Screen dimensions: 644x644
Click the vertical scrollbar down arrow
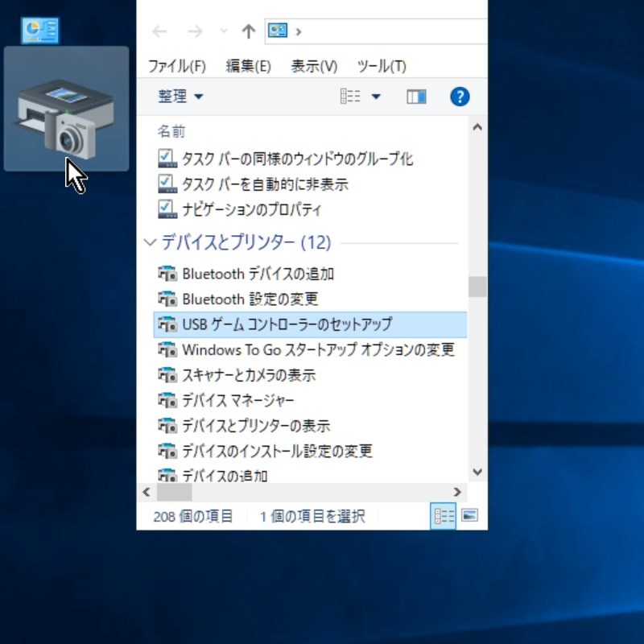(477, 472)
